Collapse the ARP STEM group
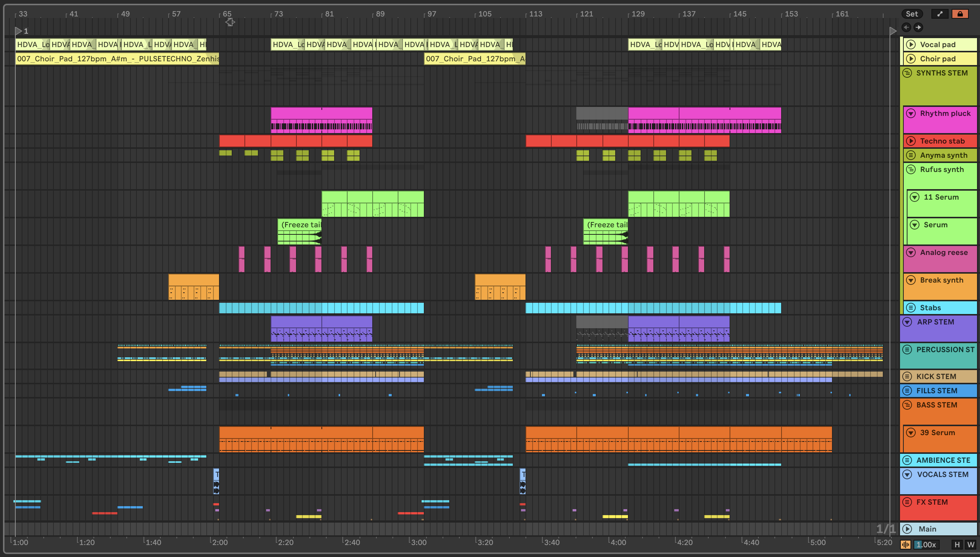 click(x=907, y=322)
